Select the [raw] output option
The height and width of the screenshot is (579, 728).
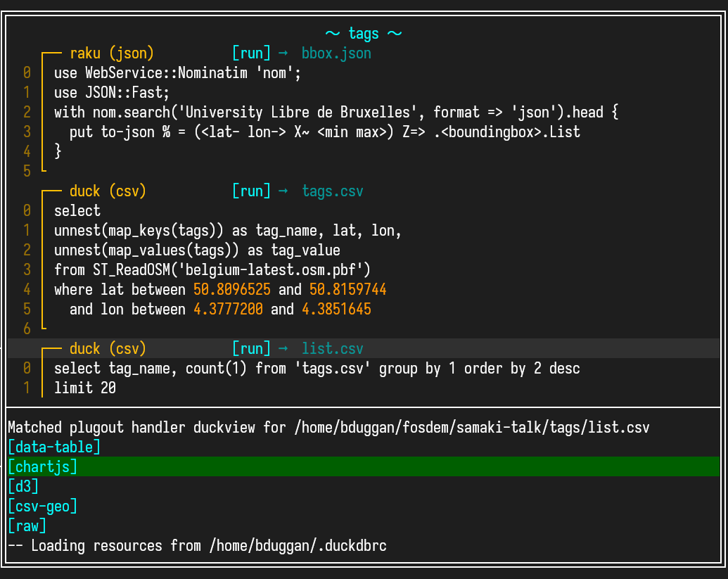tap(27, 526)
